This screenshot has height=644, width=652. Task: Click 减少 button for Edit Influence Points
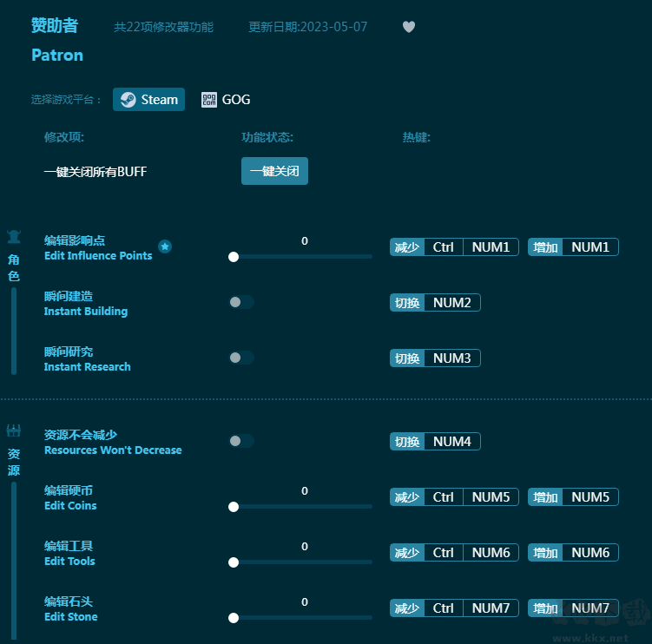coord(407,247)
